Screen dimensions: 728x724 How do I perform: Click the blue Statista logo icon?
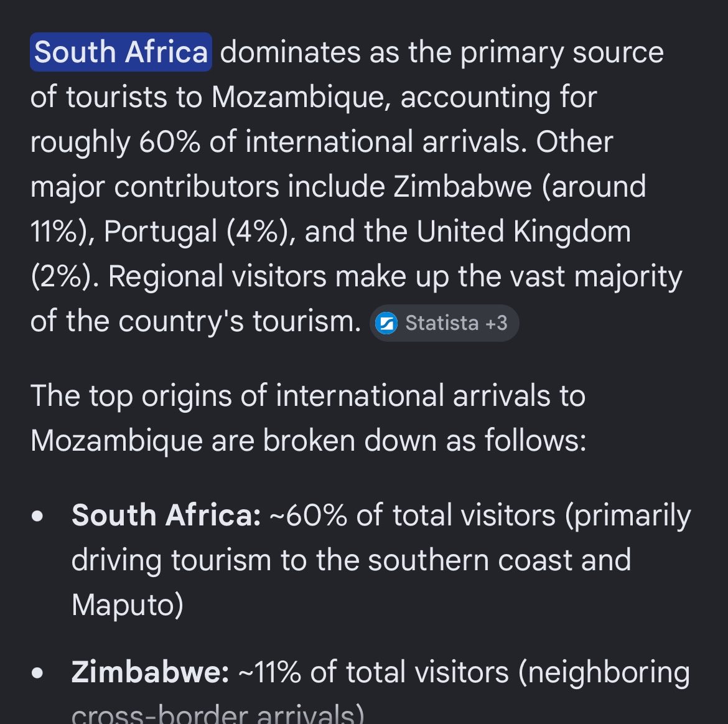point(386,323)
